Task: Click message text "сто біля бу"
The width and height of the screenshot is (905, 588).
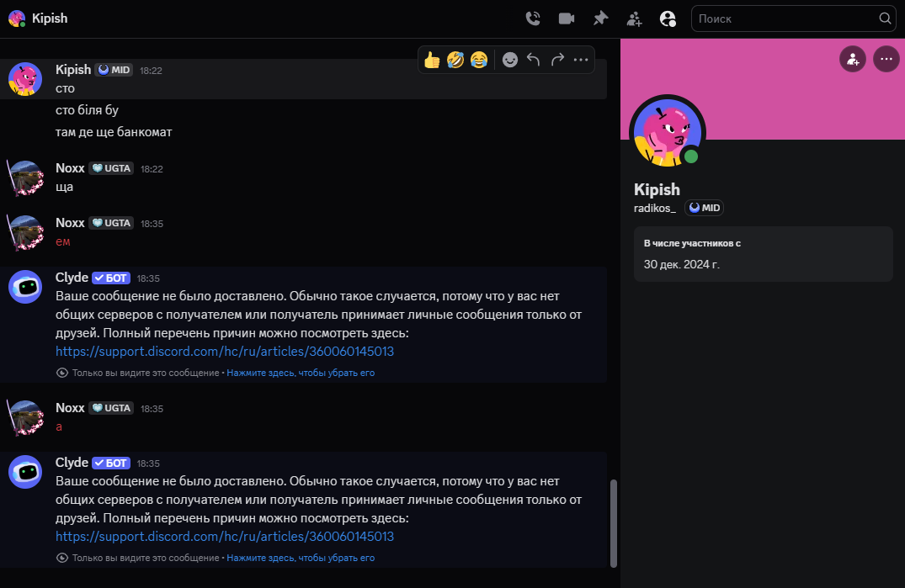Action: (x=88, y=110)
